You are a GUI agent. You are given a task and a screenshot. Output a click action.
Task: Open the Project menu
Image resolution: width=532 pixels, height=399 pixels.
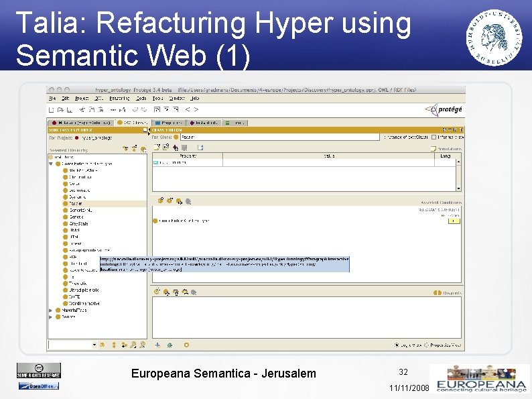click(82, 99)
